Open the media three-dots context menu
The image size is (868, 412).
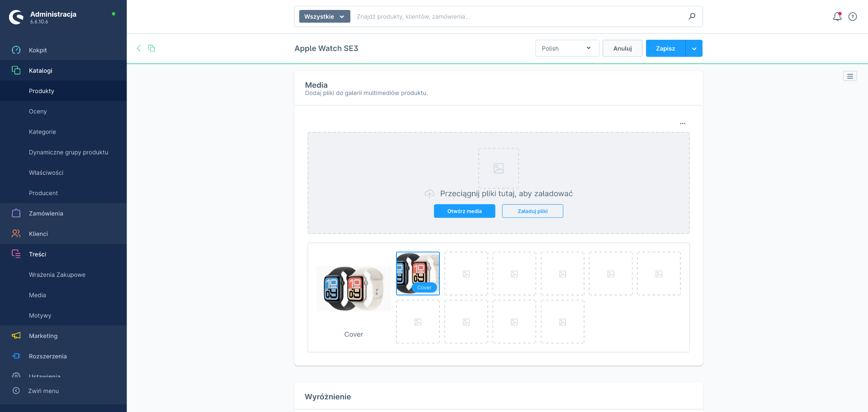[683, 123]
